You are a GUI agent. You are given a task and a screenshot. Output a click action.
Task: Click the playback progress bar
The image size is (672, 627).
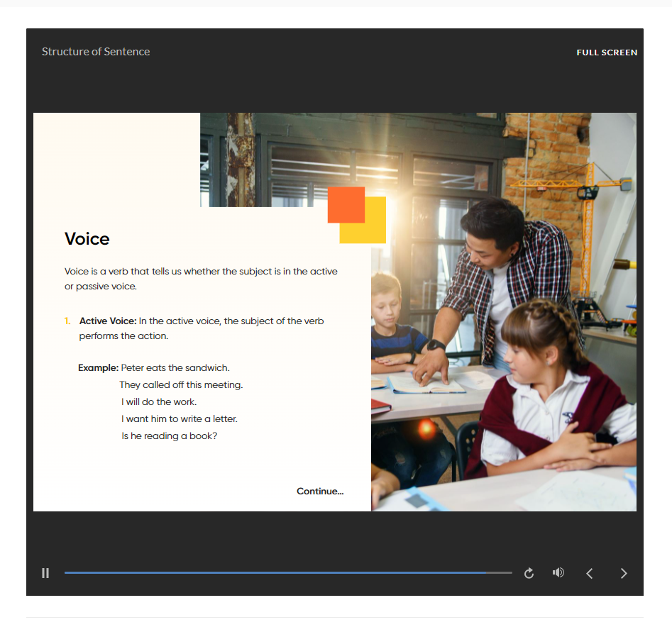point(288,572)
